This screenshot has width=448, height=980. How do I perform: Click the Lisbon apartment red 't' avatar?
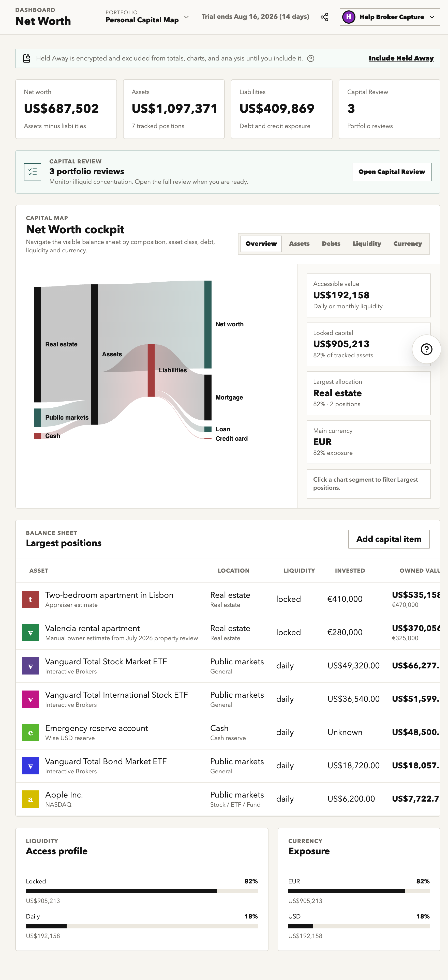coord(31,599)
